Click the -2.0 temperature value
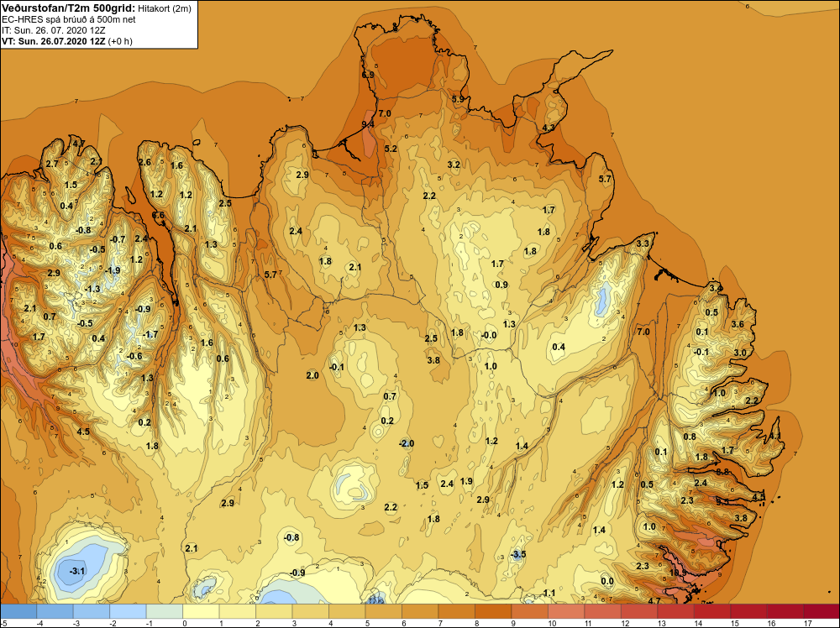Image resolution: width=840 pixels, height=628 pixels. tap(407, 443)
